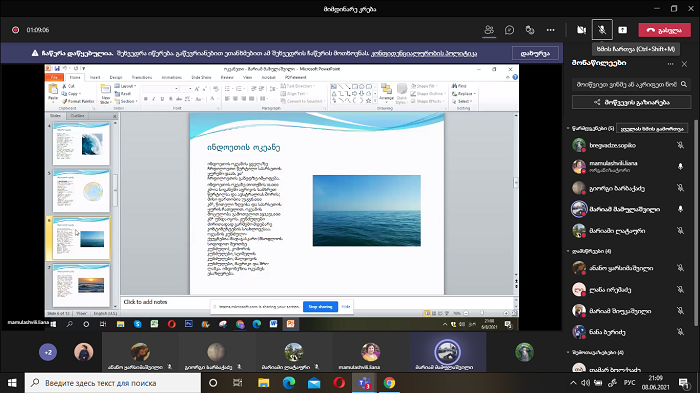
Task: Dismiss the recording notification banner
Action: (x=535, y=53)
